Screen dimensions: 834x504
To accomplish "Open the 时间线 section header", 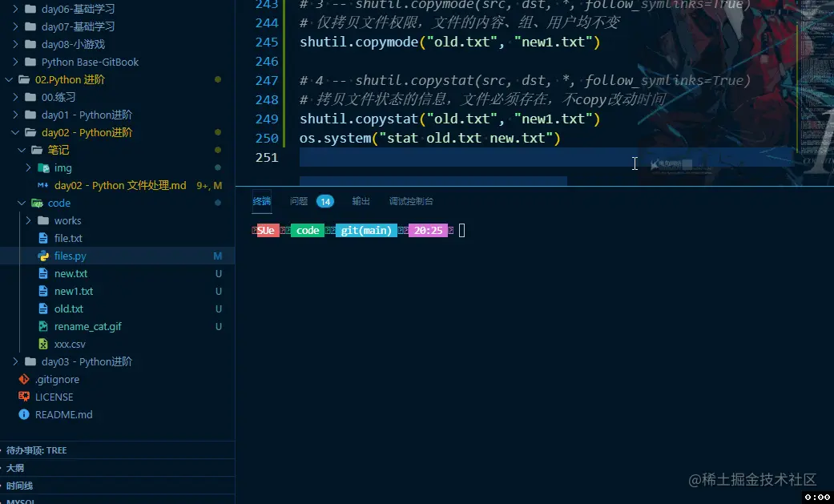I will (19, 485).
